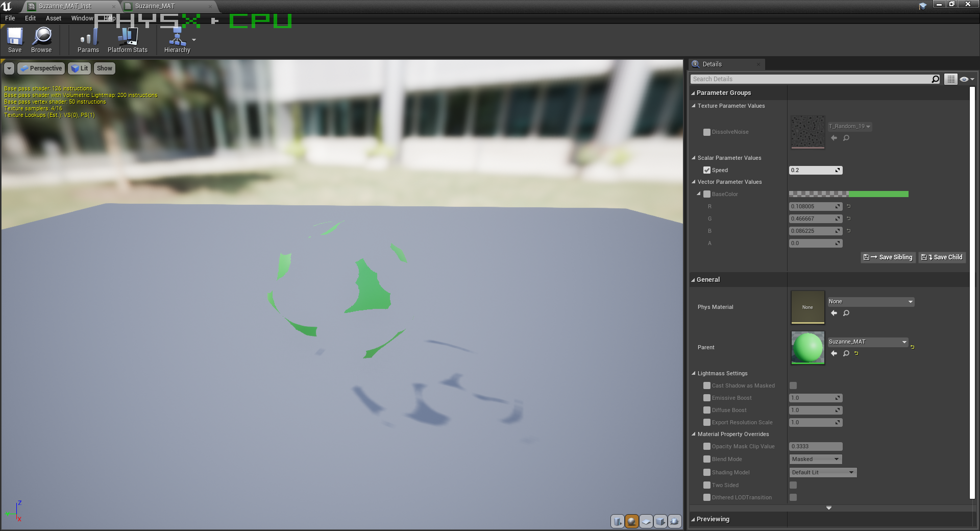
Task: Collapse Scalar Parameter Values group
Action: click(694, 158)
